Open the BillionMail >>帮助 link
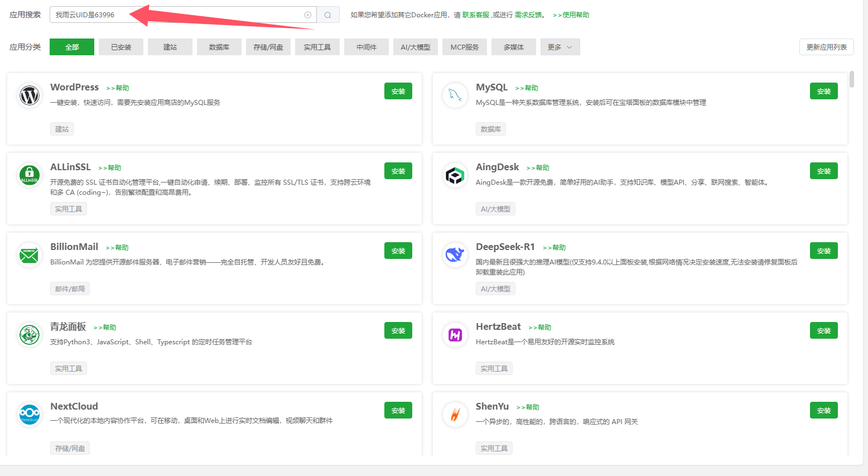The image size is (868, 476). coord(117,248)
